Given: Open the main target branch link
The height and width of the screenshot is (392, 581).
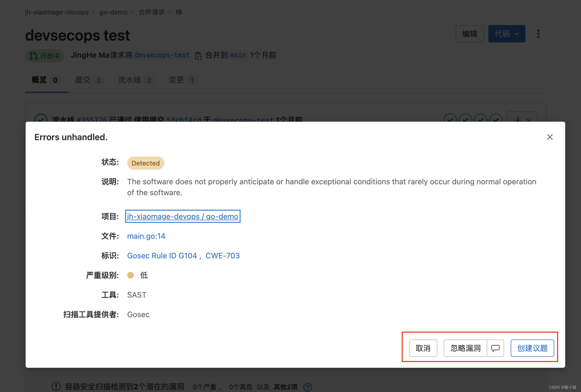Looking at the screenshot, I should [x=238, y=55].
